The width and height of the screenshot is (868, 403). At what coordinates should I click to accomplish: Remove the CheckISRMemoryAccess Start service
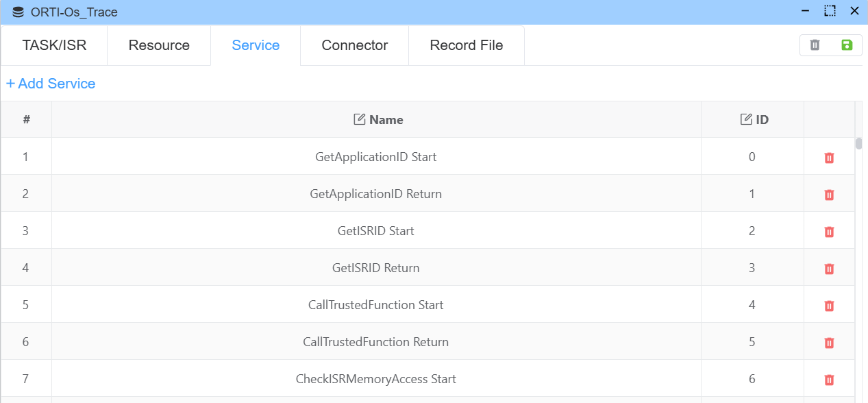tap(829, 380)
